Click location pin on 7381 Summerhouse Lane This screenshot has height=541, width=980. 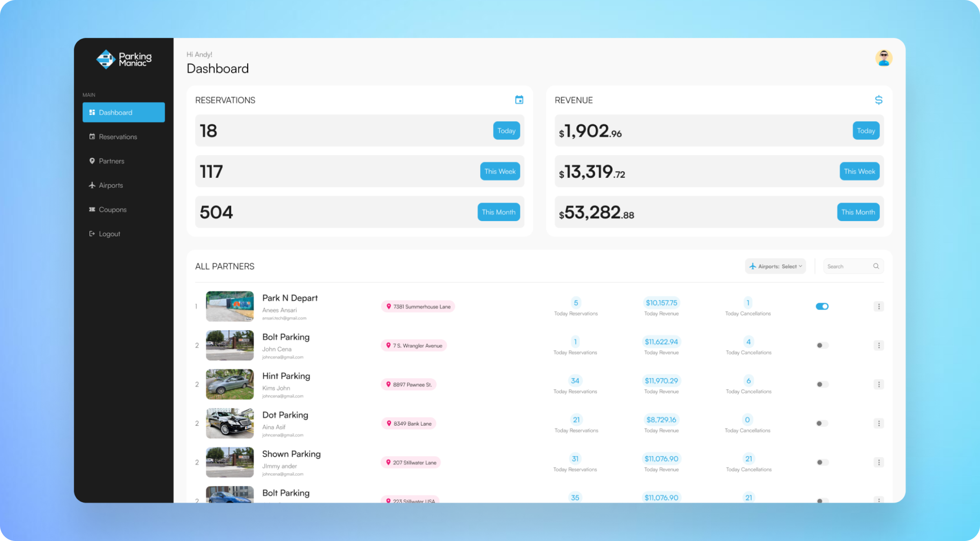(389, 306)
